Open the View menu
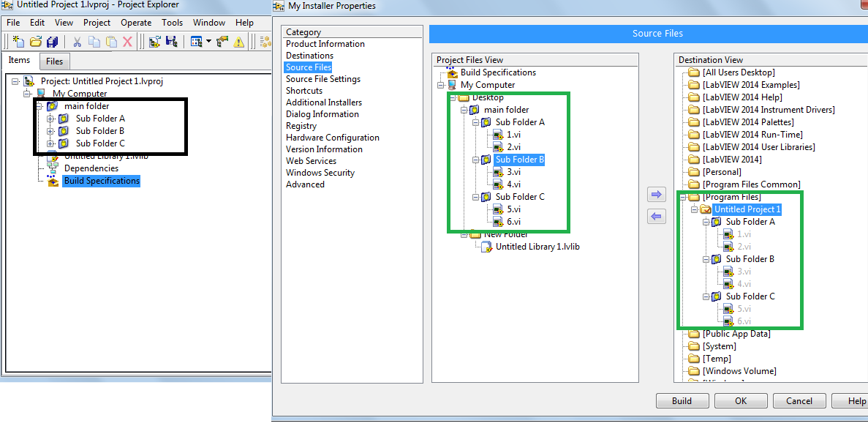Viewport: 868px width, 437px height. 64,23
